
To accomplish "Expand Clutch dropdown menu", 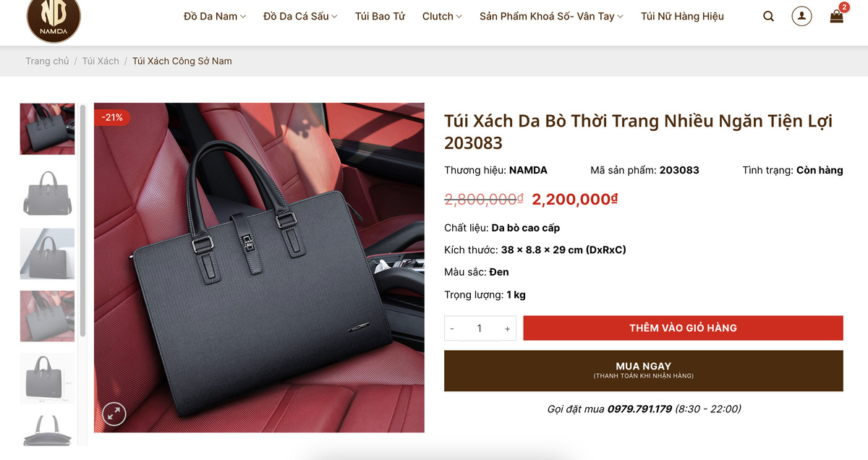I will (442, 16).
